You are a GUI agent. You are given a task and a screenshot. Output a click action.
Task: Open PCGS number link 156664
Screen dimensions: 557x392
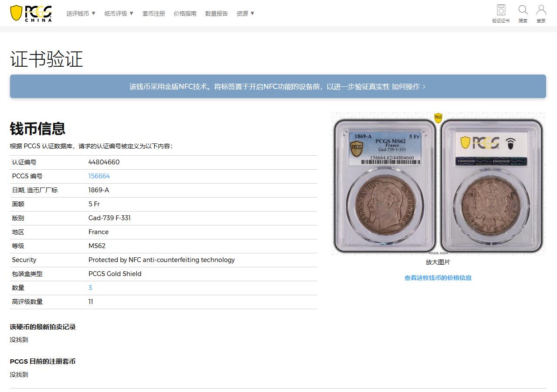(99, 176)
